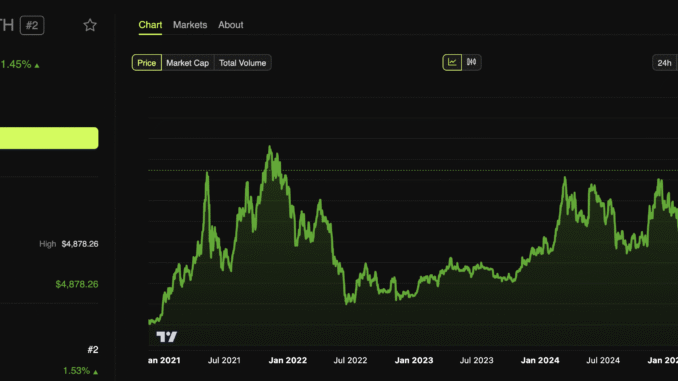Add ETH to favorites with star icon
This screenshot has height=381, width=678.
(x=90, y=25)
